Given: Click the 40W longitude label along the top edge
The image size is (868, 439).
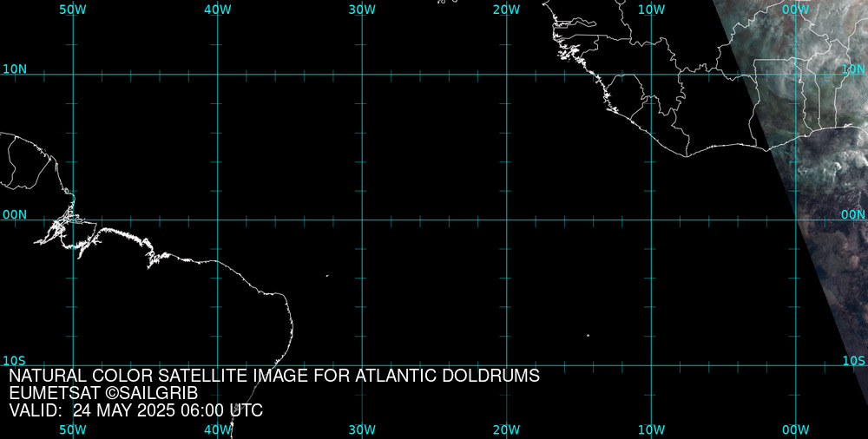Looking at the screenshot, I should click(x=218, y=10).
